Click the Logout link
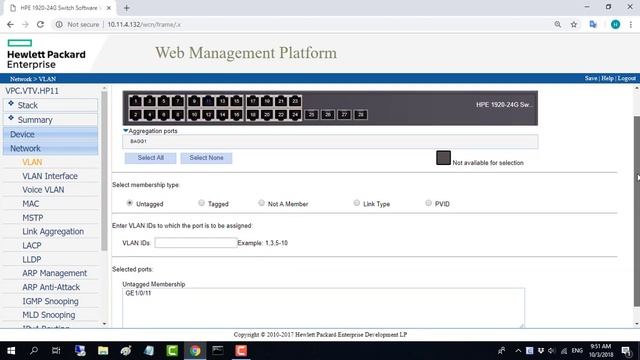 (x=627, y=78)
